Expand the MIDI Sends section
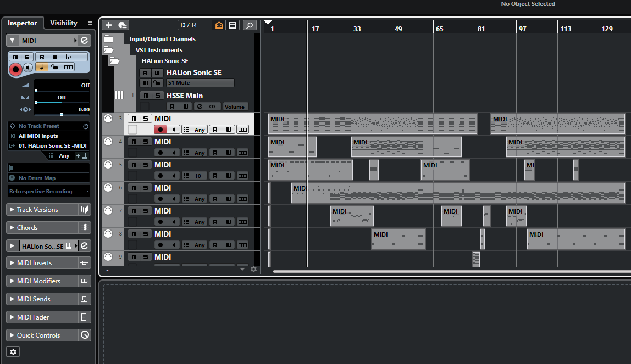 click(12, 299)
